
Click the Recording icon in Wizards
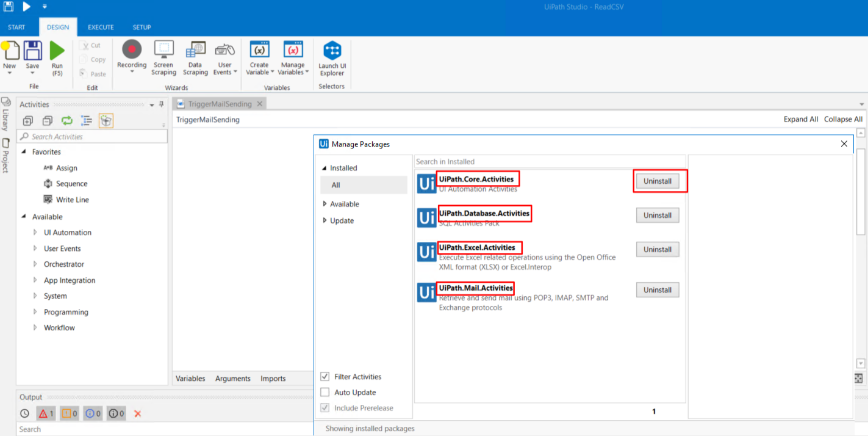[x=132, y=50]
